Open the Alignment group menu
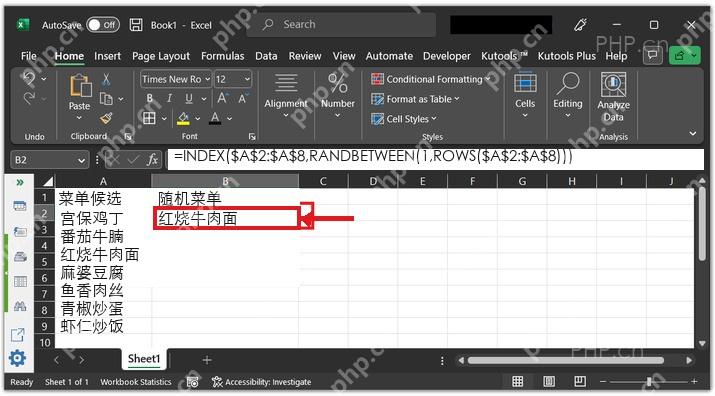The image size is (715, 396). 286,95
